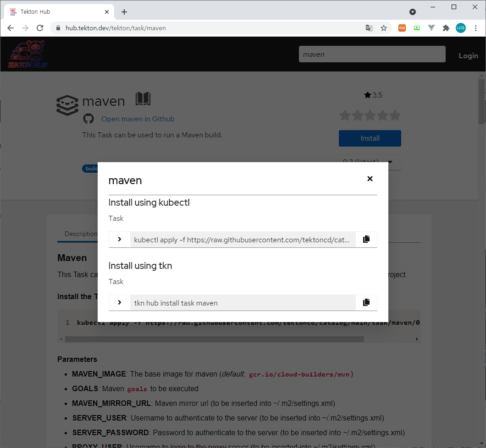Image resolution: width=486 pixels, height=448 pixels.
Task: Expand the kubectl command row
Action: click(120, 239)
